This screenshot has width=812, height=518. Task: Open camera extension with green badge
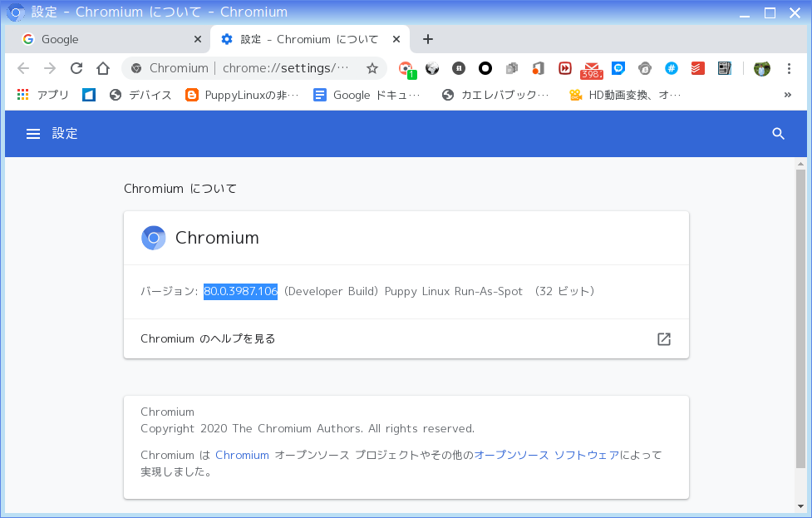coord(406,69)
